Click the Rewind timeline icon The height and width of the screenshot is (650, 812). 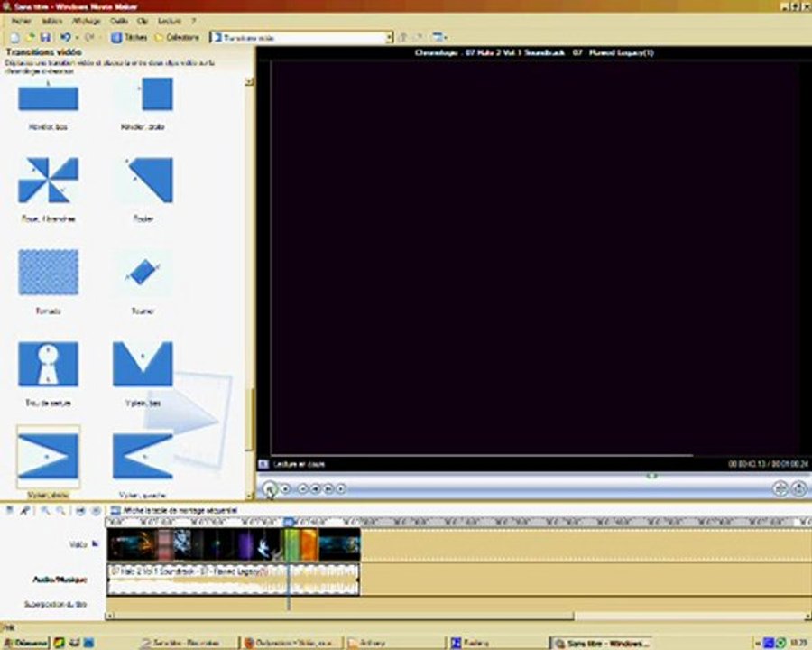[x=80, y=511]
